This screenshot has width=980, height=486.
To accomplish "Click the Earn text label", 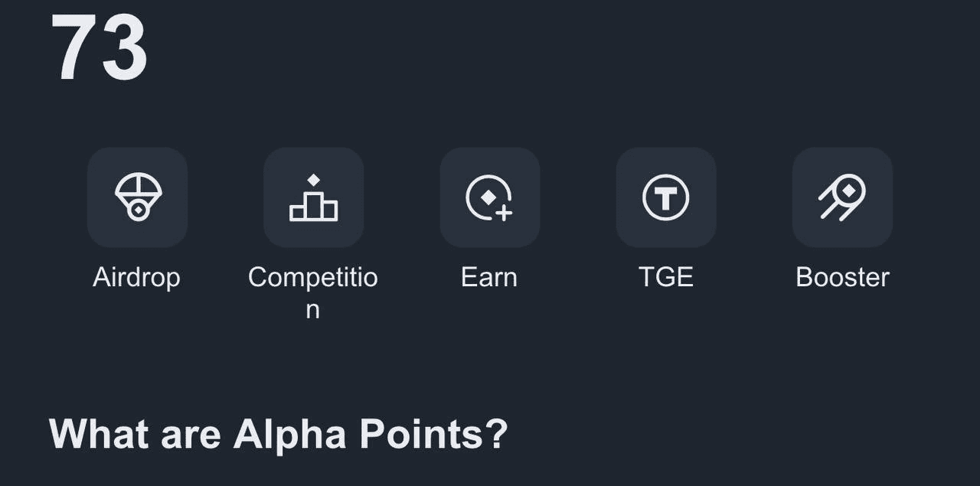I will click(x=489, y=277).
